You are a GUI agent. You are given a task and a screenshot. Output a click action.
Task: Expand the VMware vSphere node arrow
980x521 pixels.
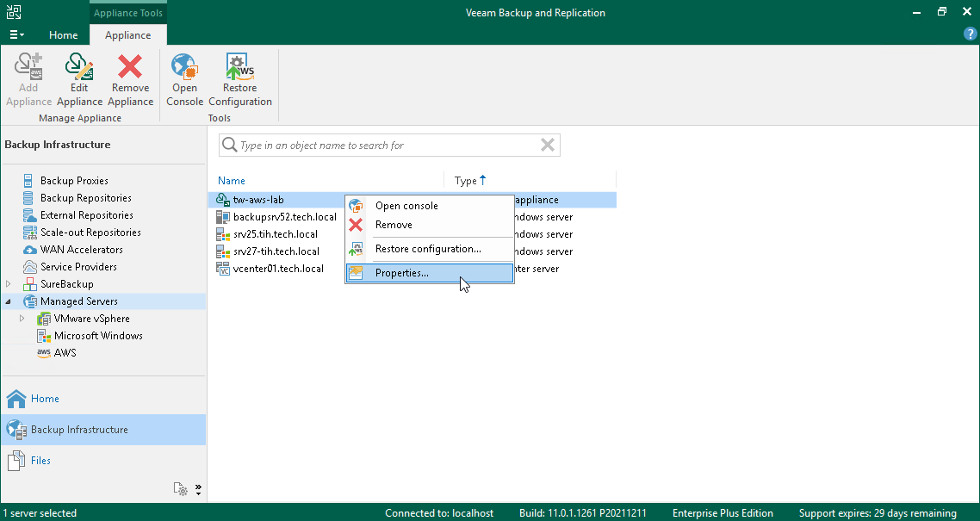(22, 319)
